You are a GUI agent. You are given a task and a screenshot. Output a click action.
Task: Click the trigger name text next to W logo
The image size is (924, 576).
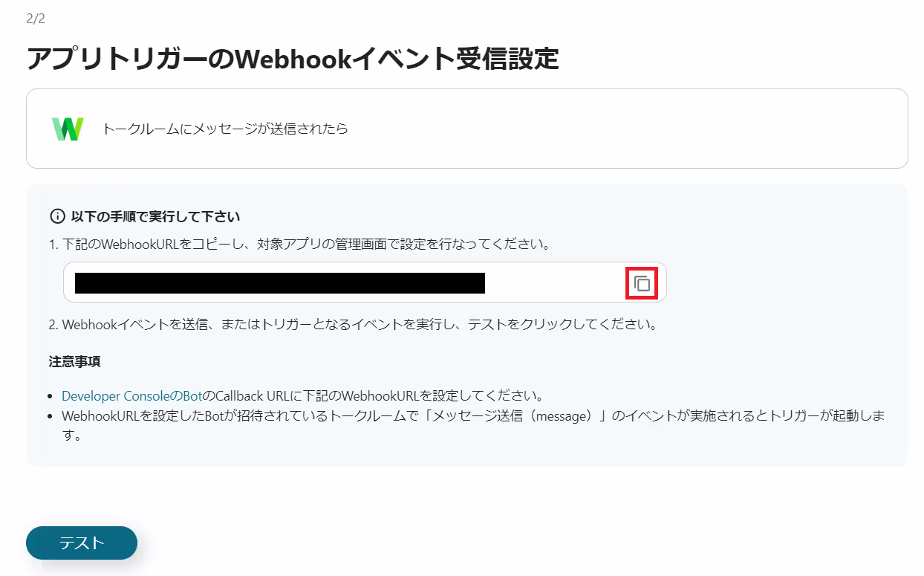pos(225,129)
